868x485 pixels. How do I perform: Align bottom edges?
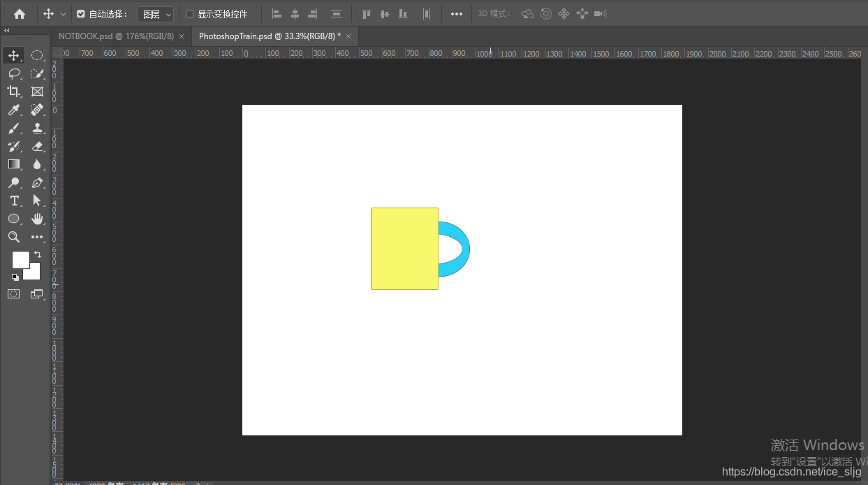point(403,13)
